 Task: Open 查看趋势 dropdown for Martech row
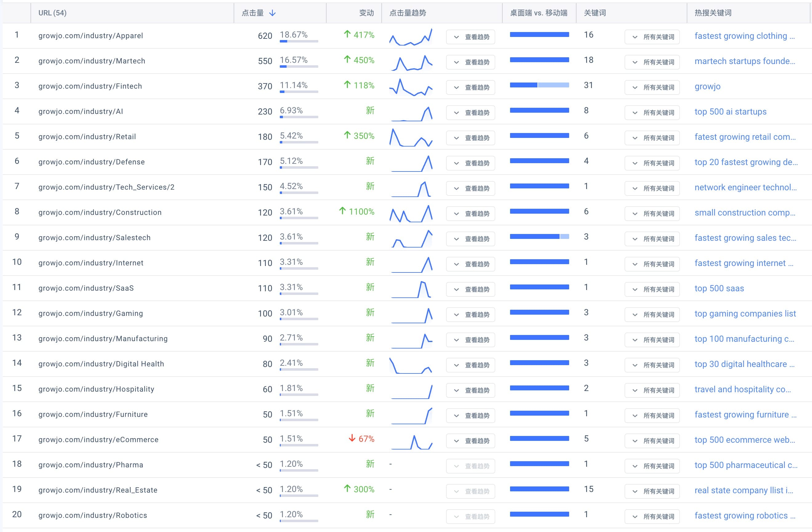tap(470, 62)
